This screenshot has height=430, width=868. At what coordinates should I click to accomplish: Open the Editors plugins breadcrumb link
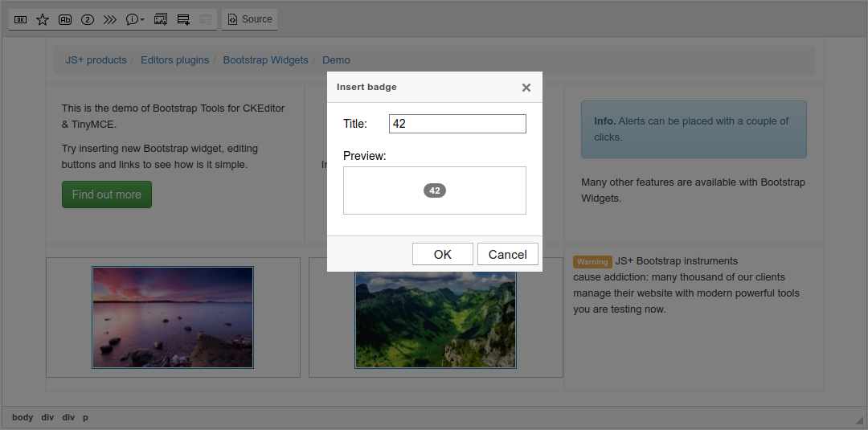pyautogui.click(x=174, y=60)
